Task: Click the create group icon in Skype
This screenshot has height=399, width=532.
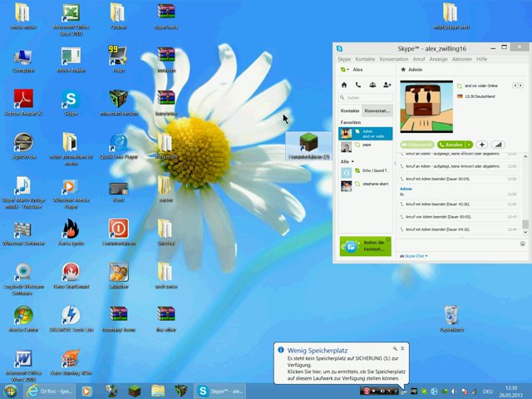Action: coord(372,85)
